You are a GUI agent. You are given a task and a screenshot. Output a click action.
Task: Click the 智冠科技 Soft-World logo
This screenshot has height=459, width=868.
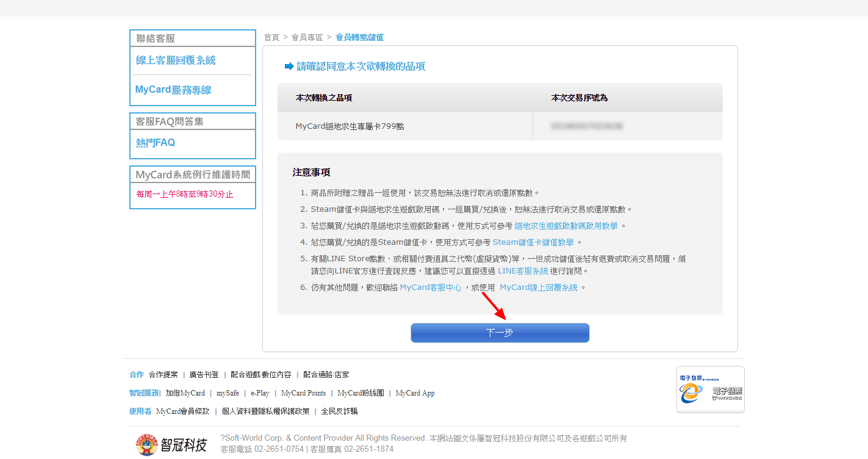point(171,444)
